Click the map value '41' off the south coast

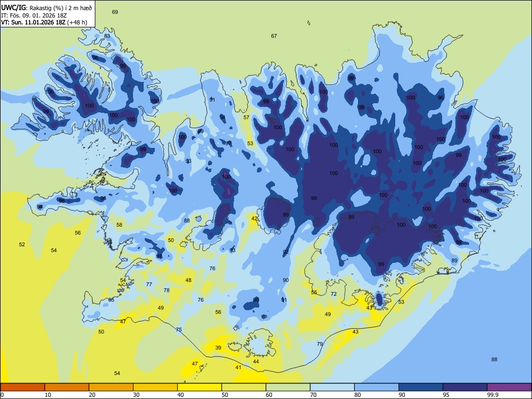(x=238, y=367)
